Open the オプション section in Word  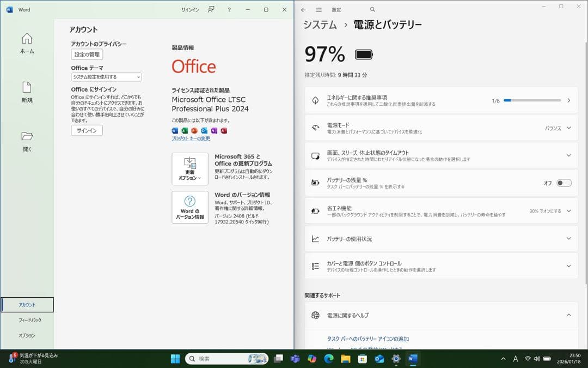click(27, 335)
